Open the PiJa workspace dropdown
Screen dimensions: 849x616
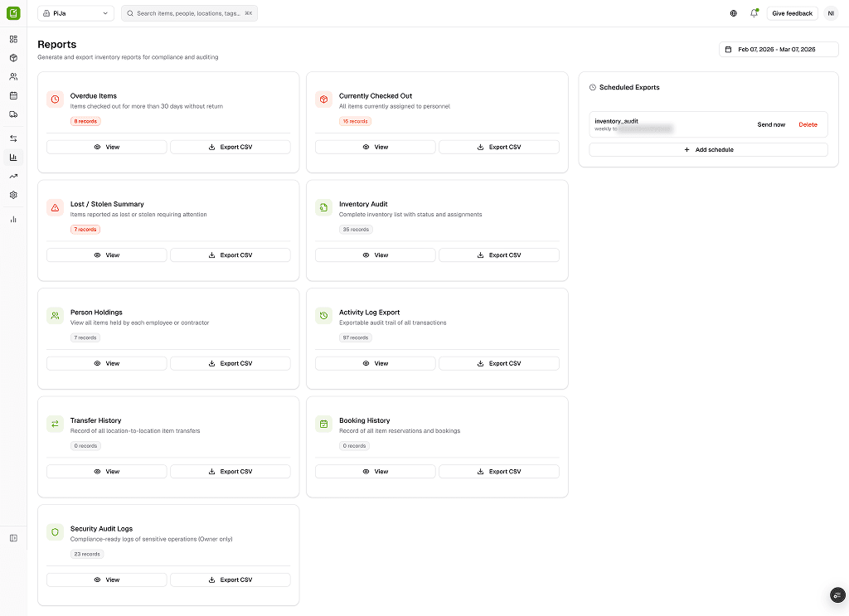tap(75, 13)
